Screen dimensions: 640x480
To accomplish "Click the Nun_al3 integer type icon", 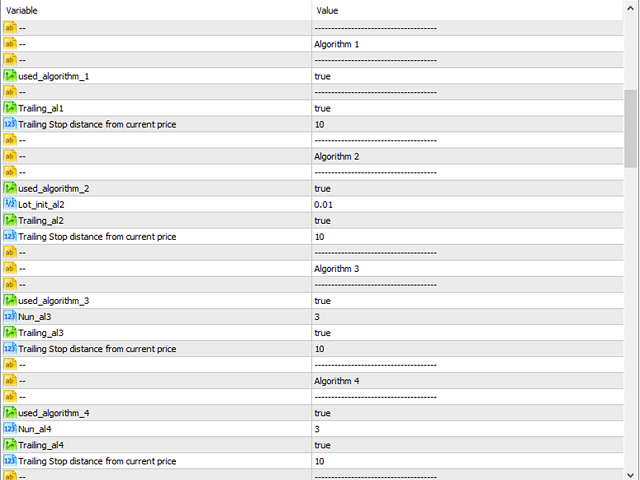I will [9, 317].
